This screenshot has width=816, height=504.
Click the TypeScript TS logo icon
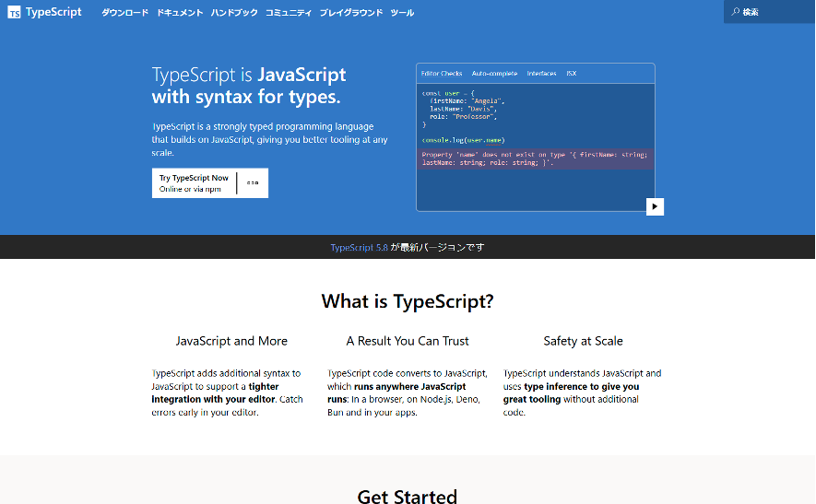[x=14, y=13]
